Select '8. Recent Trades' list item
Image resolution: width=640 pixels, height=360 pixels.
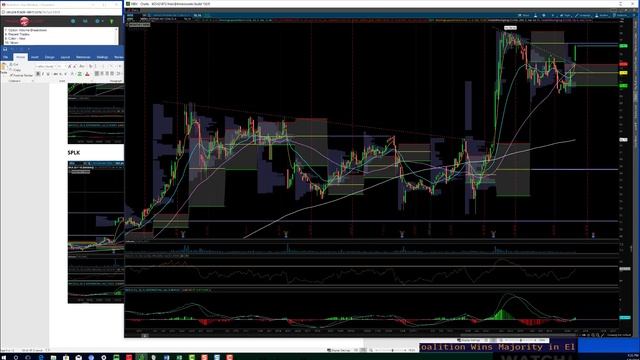pyautogui.click(x=17, y=34)
